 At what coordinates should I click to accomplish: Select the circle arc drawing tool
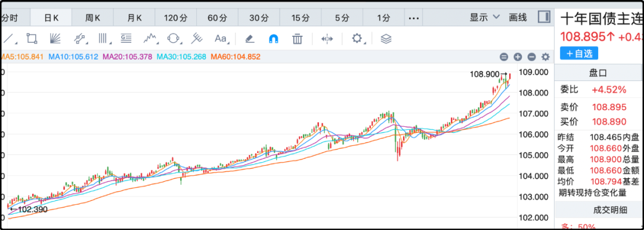[x=174, y=39]
